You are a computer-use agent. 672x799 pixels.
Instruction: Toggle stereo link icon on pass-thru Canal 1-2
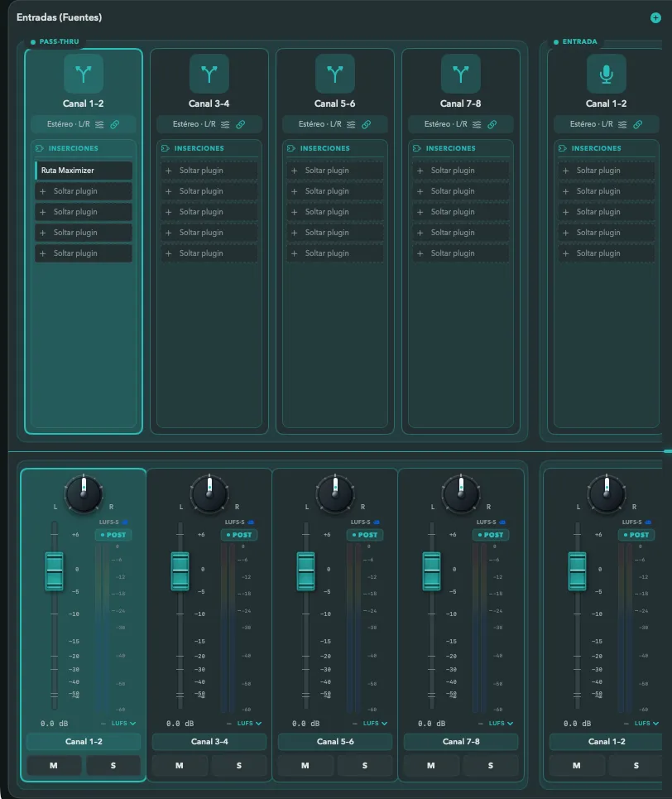point(115,124)
